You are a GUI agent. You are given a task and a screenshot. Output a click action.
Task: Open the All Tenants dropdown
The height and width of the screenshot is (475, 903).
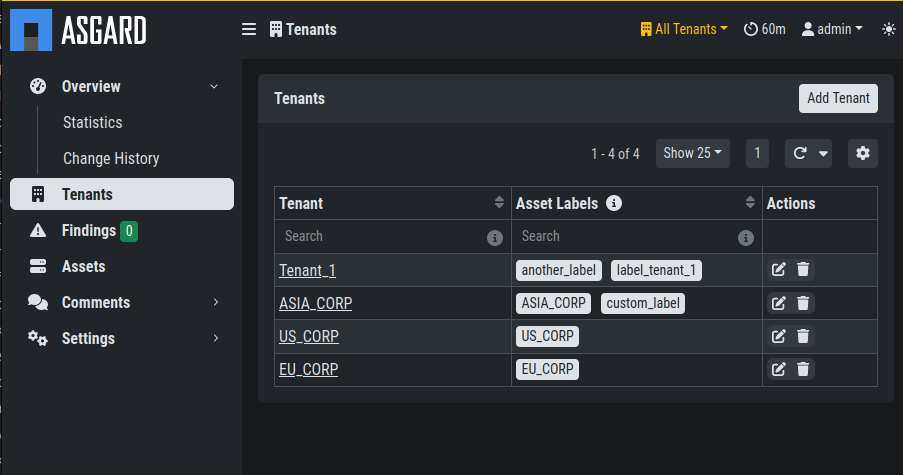(x=684, y=29)
